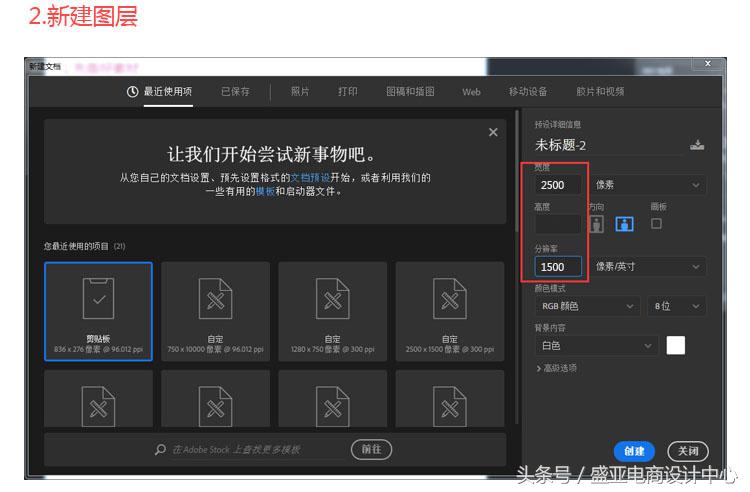Click the resolution field showing 1500

click(x=558, y=267)
